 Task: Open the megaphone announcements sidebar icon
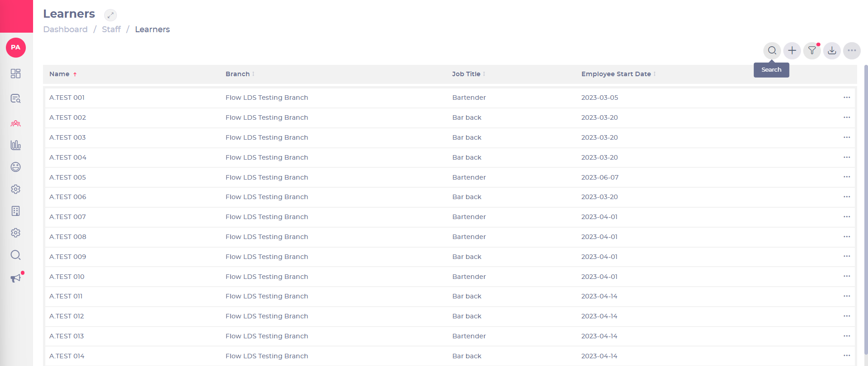tap(16, 278)
